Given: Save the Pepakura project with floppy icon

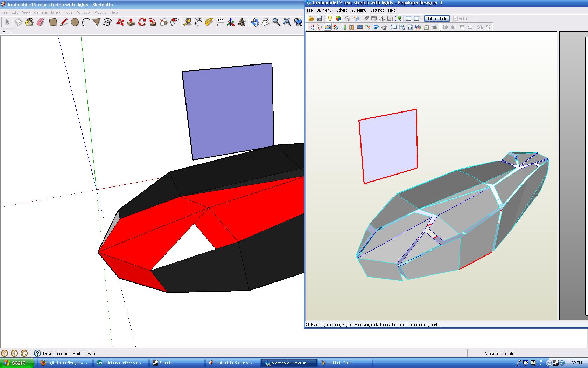Looking at the screenshot, I should (x=319, y=19).
